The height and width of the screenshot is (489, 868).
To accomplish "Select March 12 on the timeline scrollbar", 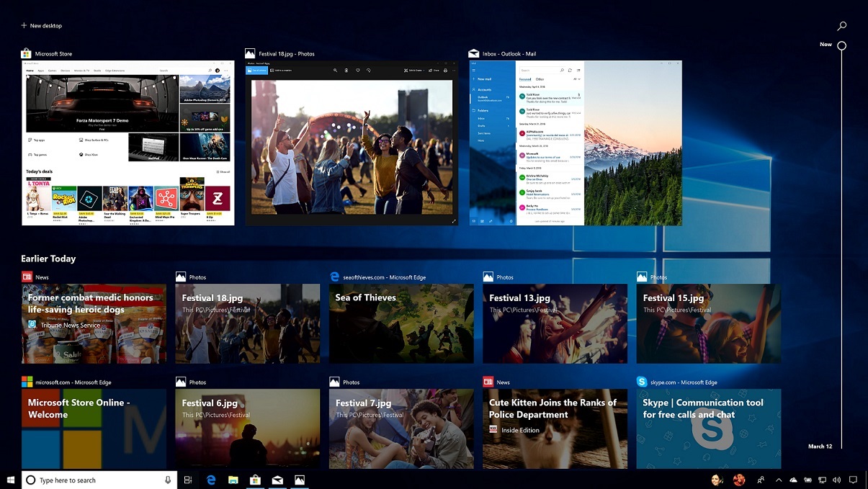I will (820, 446).
